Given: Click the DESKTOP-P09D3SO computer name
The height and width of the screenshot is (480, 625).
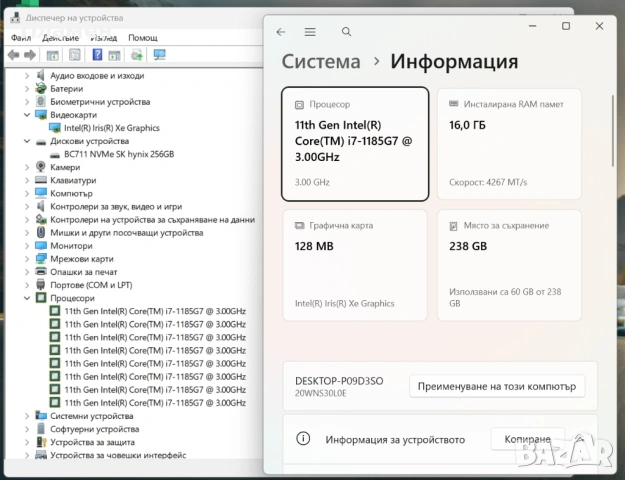Looking at the screenshot, I should click(x=339, y=381).
